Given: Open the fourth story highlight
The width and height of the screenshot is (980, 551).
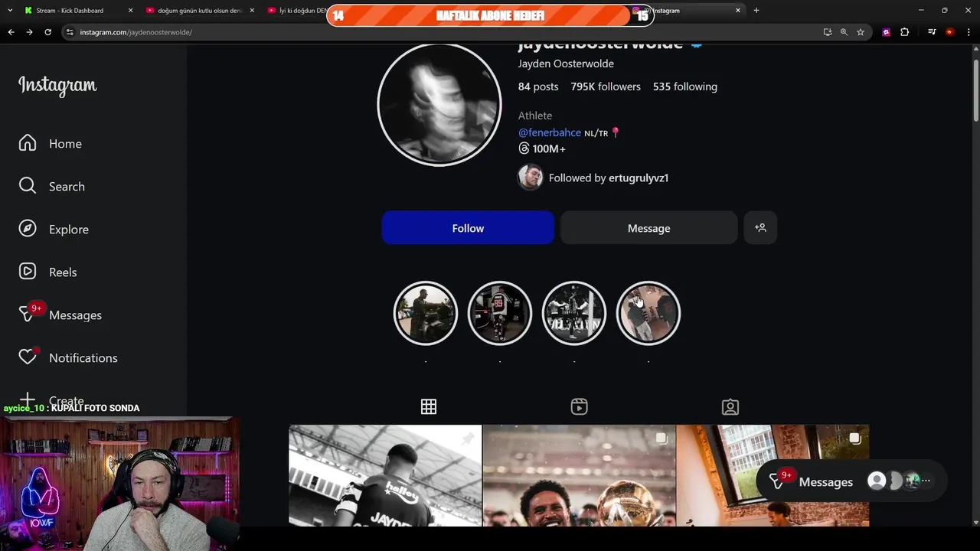Looking at the screenshot, I should (648, 313).
